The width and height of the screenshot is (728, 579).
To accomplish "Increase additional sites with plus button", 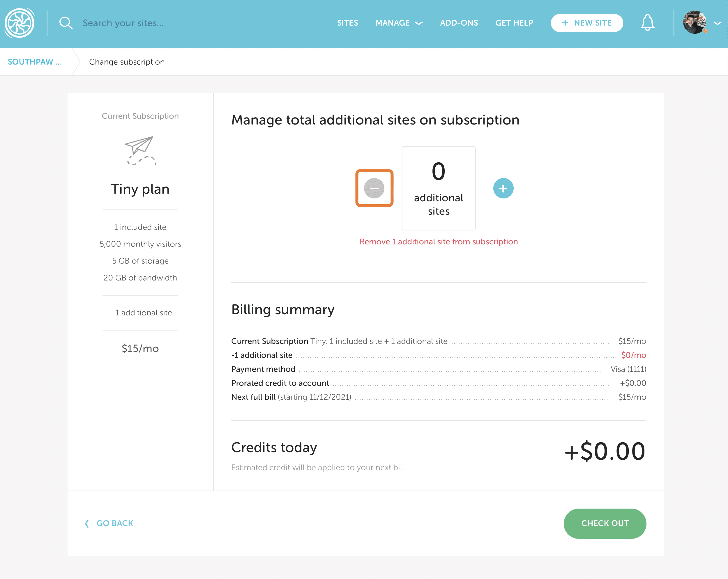I will tap(503, 188).
